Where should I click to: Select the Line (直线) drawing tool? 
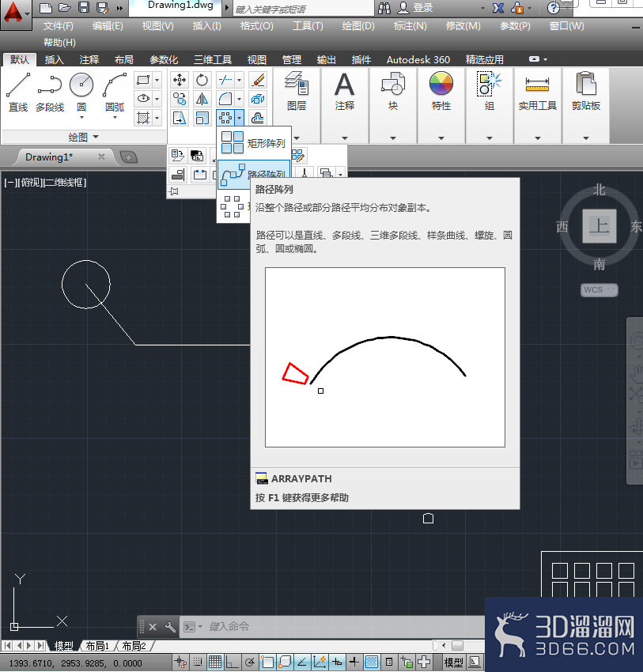[x=18, y=92]
